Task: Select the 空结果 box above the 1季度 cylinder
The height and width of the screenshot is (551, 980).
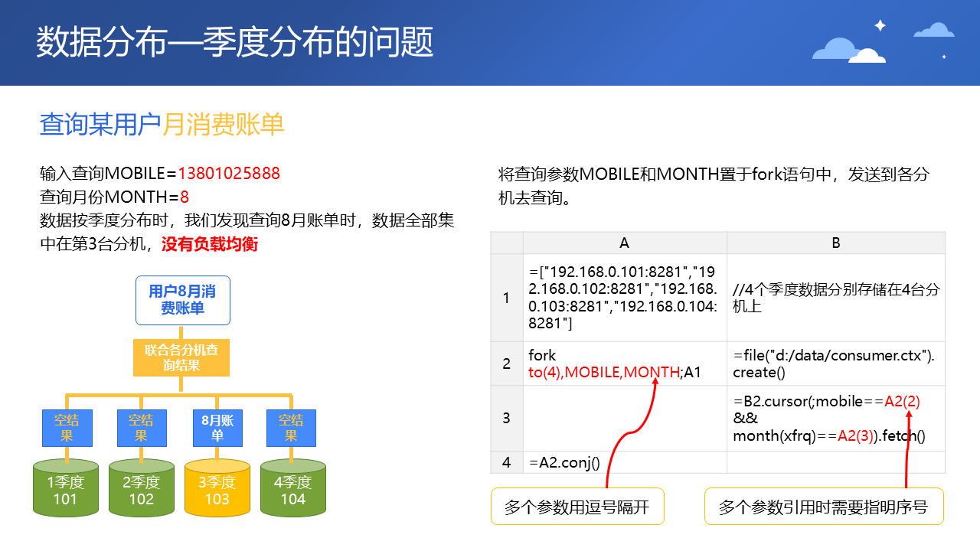Action: tap(67, 428)
